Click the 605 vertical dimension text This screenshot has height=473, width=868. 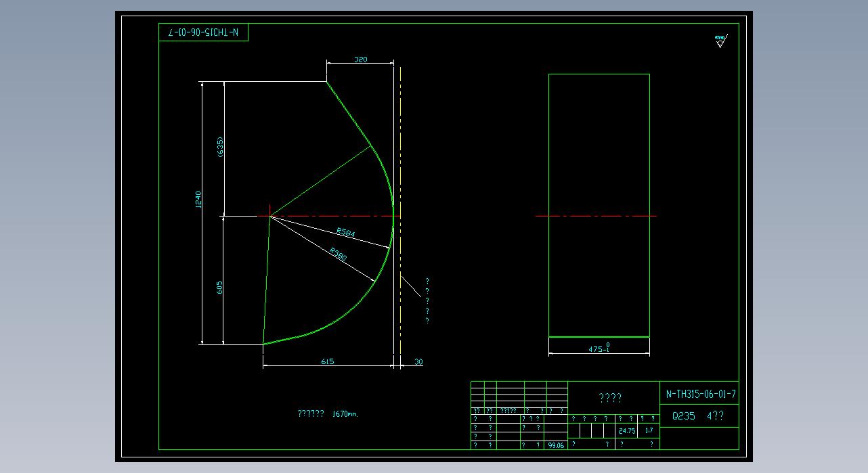coord(220,288)
